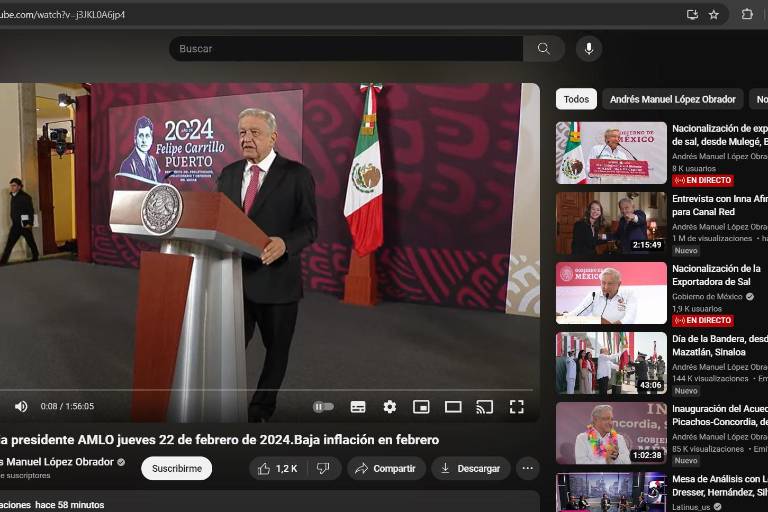Click the Manuel López Obrador channel name under video
This screenshot has width=768, height=512.
click(57, 462)
